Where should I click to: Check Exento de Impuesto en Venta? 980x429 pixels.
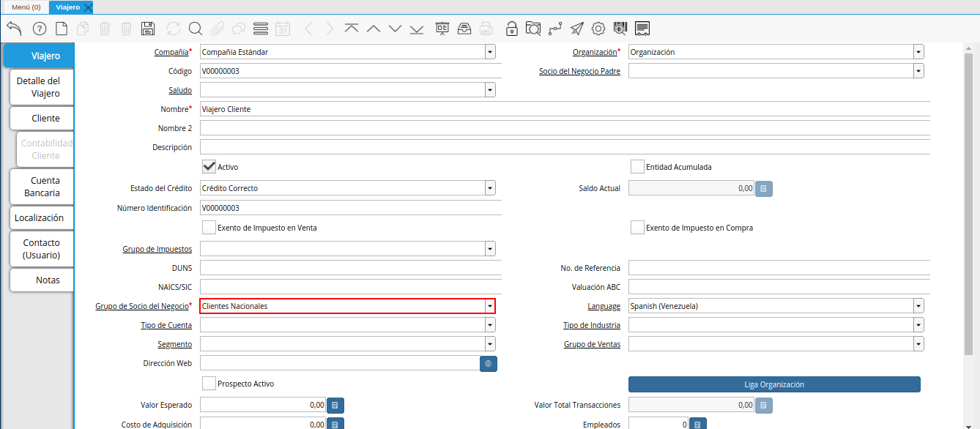209,228
